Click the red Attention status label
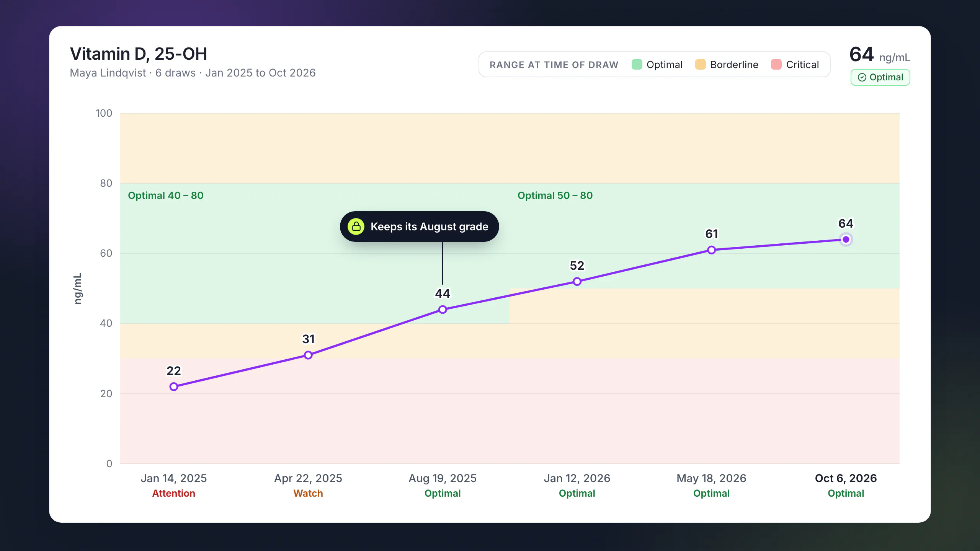 coord(174,493)
